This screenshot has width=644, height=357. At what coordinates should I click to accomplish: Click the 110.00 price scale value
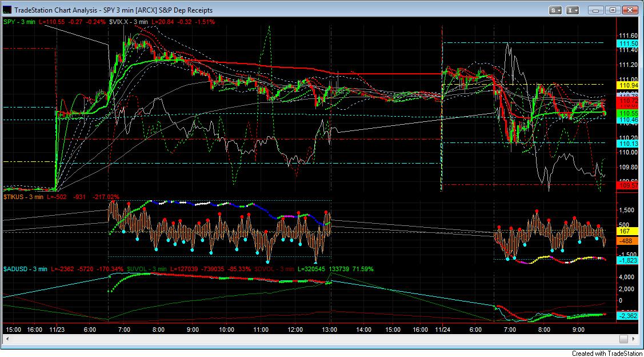click(629, 152)
